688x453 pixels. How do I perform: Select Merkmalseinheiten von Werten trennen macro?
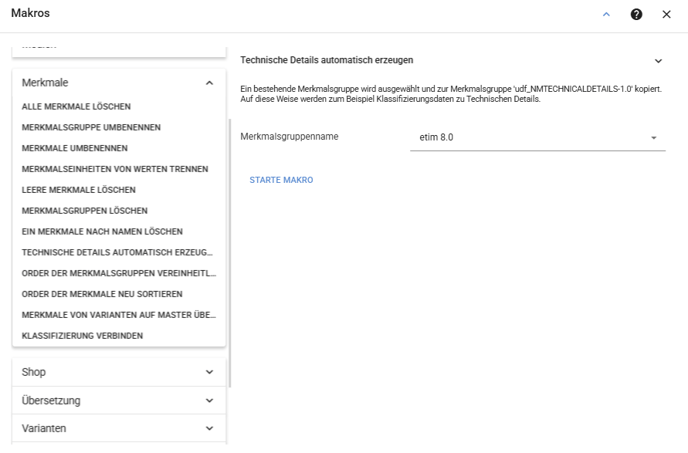[x=115, y=169]
